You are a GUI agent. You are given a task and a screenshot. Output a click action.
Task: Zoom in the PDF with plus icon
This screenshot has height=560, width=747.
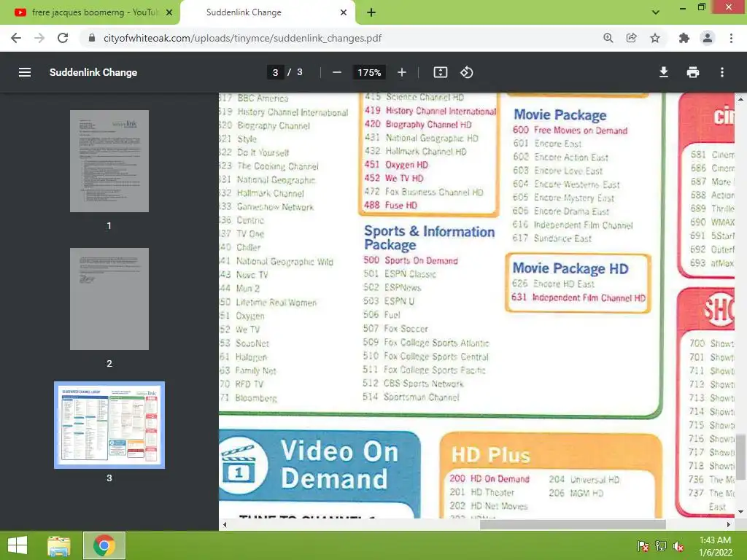[402, 72]
